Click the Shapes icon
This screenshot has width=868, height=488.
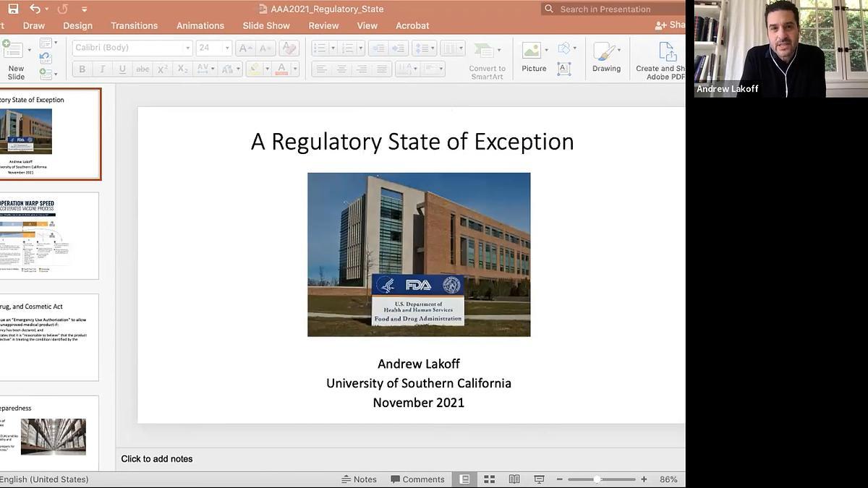click(x=564, y=48)
